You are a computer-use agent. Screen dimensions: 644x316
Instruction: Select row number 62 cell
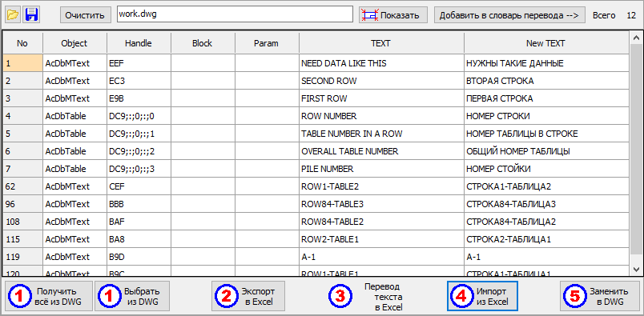(x=22, y=186)
